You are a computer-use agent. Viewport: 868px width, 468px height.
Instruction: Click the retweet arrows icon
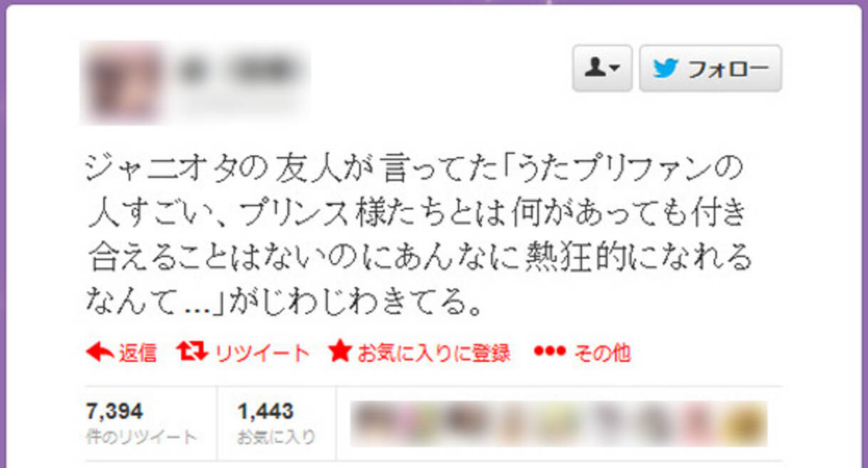tap(192, 351)
